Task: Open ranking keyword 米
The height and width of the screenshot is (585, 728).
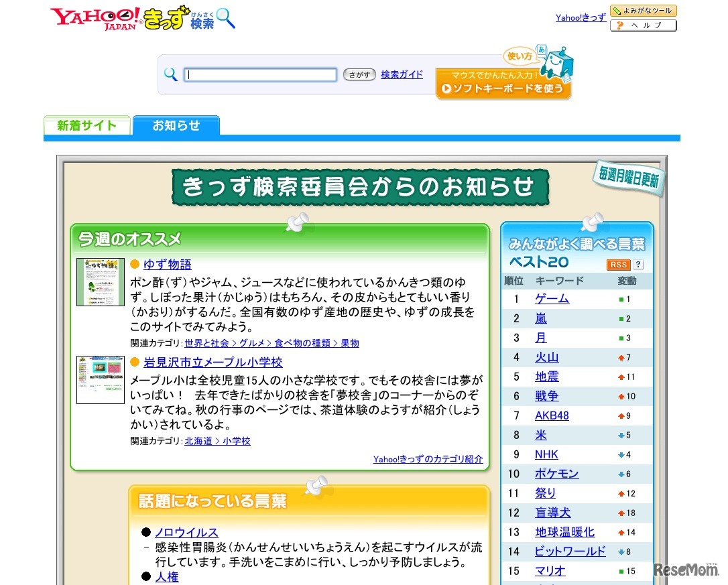Action: [x=541, y=436]
